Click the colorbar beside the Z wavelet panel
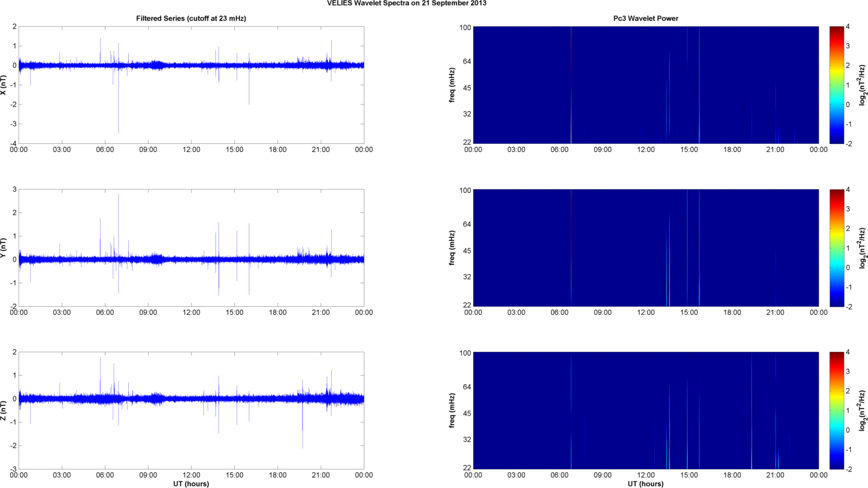 [x=836, y=411]
